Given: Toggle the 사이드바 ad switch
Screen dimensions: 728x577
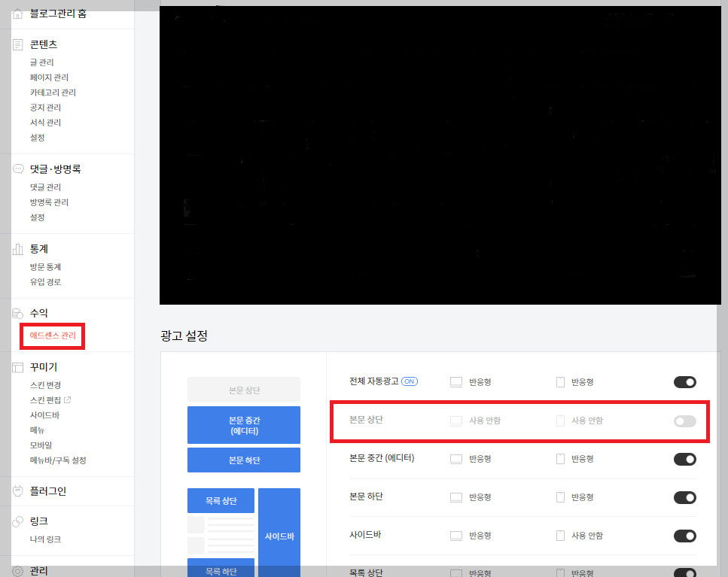Looking at the screenshot, I should click(x=685, y=536).
